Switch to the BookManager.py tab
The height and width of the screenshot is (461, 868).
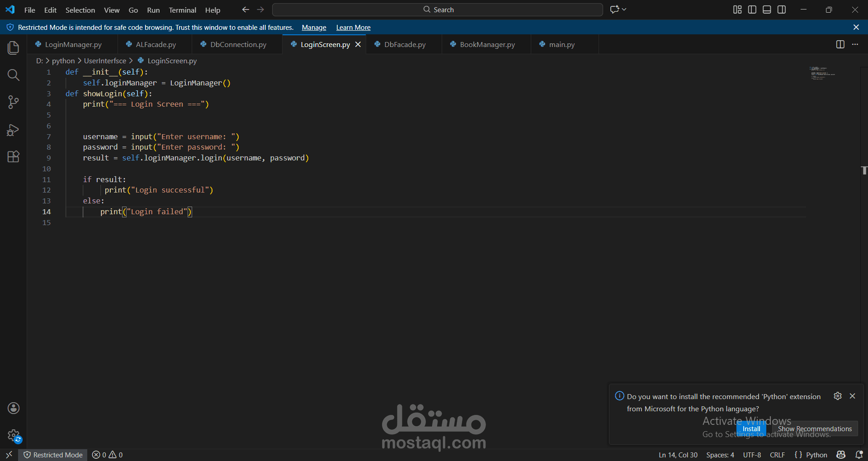[x=486, y=44]
